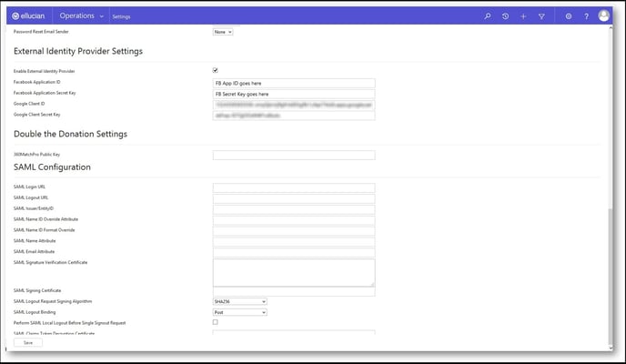Click the 'SAML Logout Binding' label
Screen dimensions: 626x364
click(x=35, y=312)
